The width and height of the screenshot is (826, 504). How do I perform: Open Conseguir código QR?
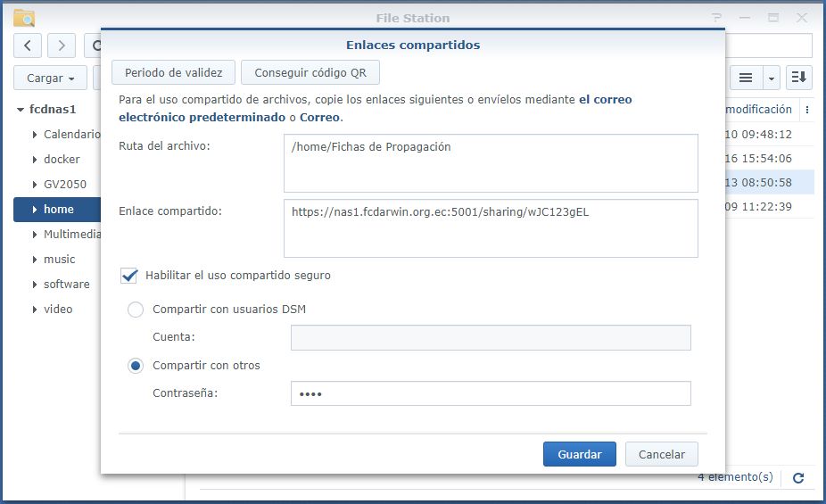tap(310, 73)
